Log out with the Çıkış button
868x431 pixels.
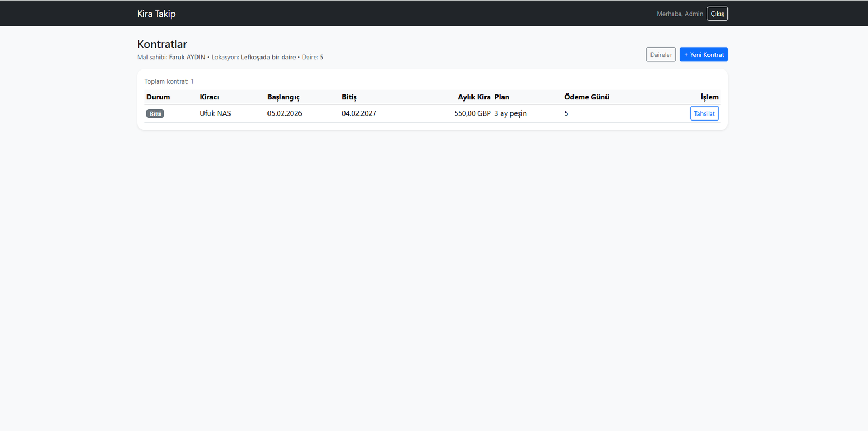click(717, 14)
